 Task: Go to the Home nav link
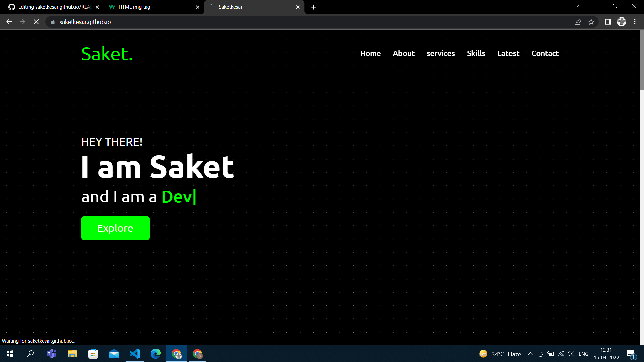[x=370, y=53]
